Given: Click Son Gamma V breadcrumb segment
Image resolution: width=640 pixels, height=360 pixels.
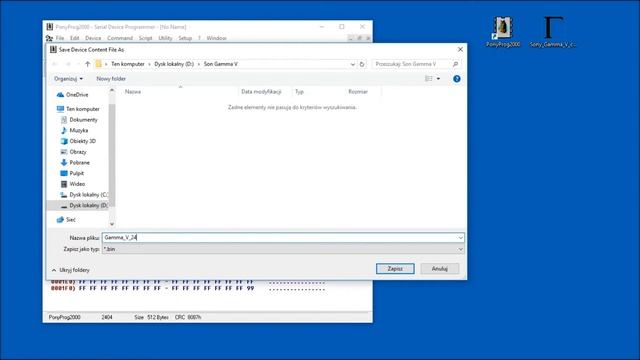Looking at the screenshot, I should coord(220,64).
